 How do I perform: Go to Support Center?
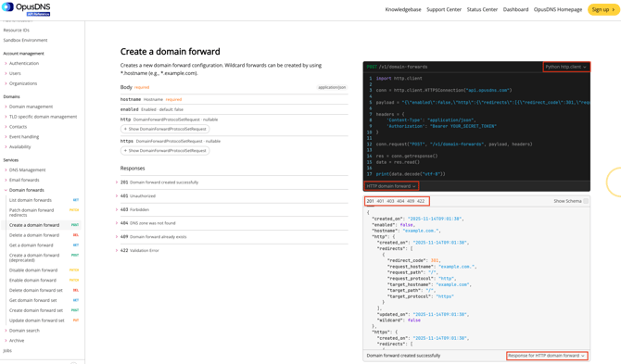(444, 9)
